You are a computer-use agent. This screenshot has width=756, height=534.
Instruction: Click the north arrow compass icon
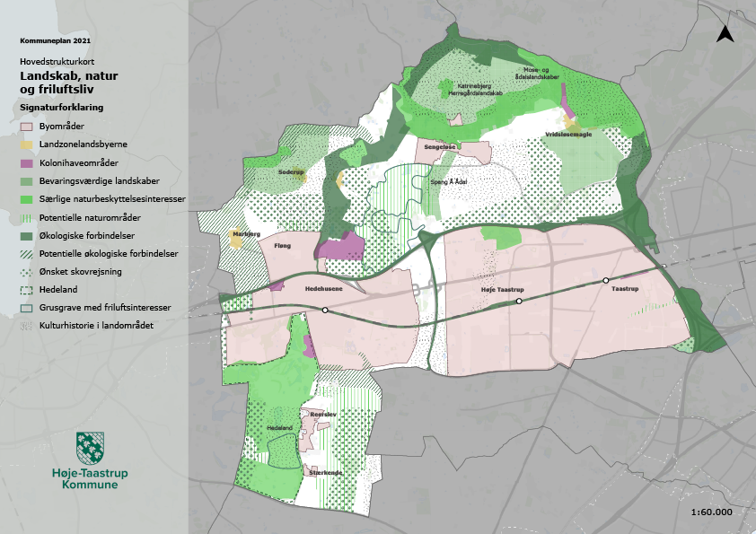pos(725,34)
